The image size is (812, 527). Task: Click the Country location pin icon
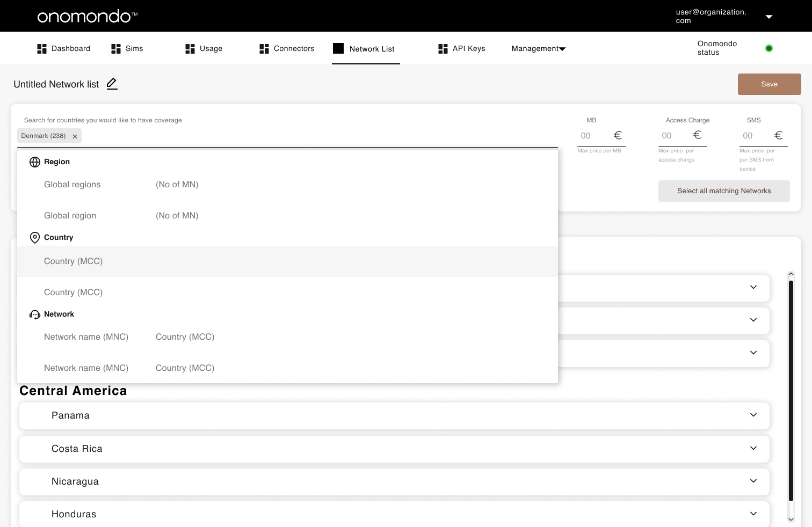click(35, 237)
